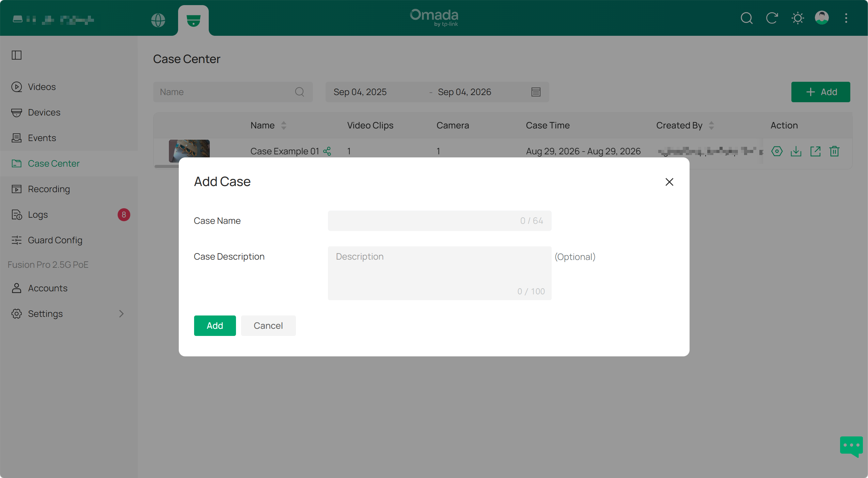Go to Videos in sidebar
Screen dimensions: 868x478
69,87
